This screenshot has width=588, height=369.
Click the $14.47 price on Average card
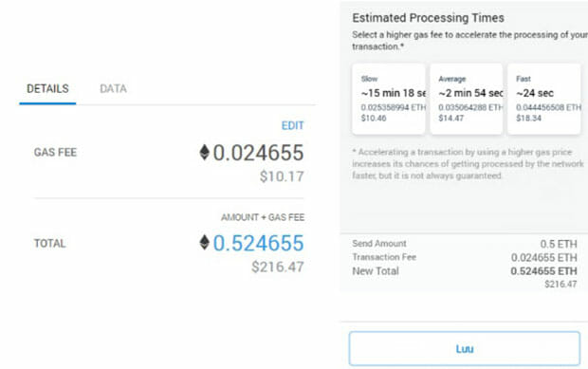tap(451, 119)
